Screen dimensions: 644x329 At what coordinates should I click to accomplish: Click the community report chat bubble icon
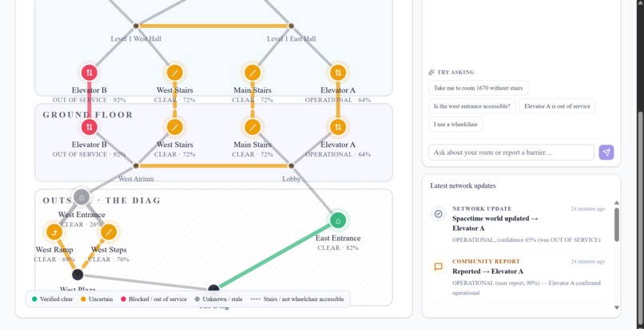click(438, 267)
